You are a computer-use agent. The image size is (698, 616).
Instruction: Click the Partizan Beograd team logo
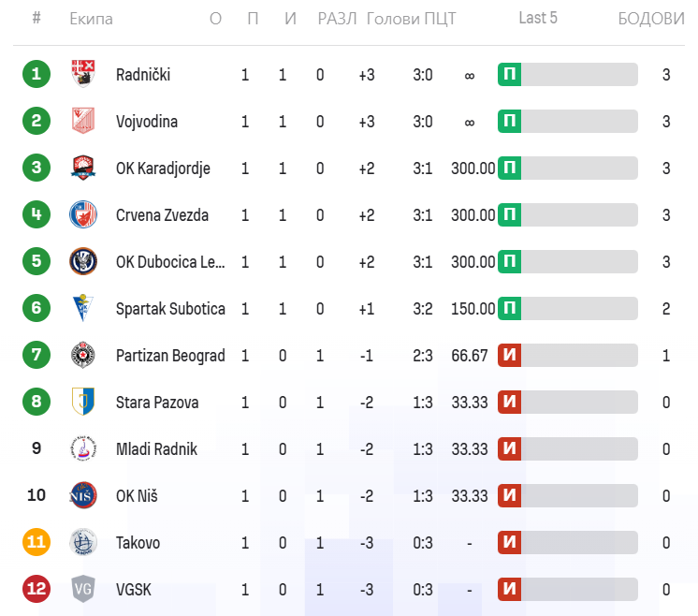[83, 355]
